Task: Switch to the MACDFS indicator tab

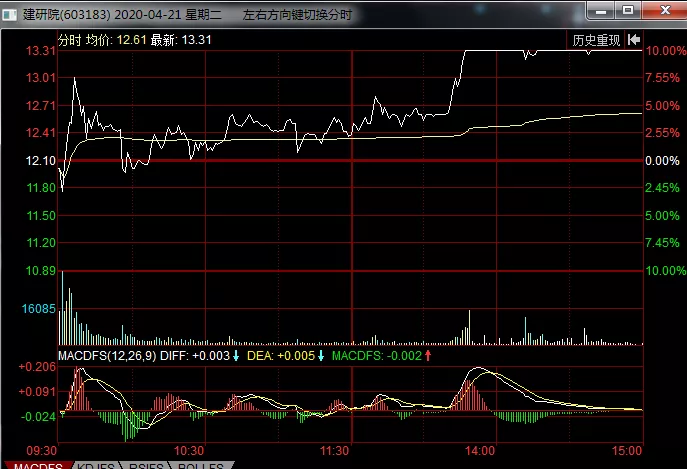Action: (38, 465)
